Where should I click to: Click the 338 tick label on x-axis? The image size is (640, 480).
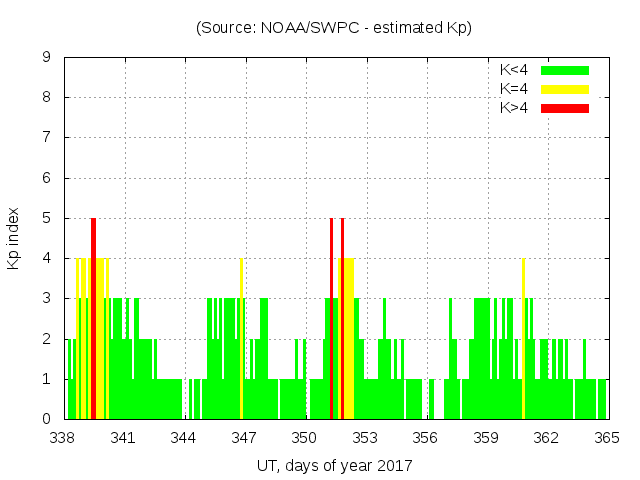[63, 438]
